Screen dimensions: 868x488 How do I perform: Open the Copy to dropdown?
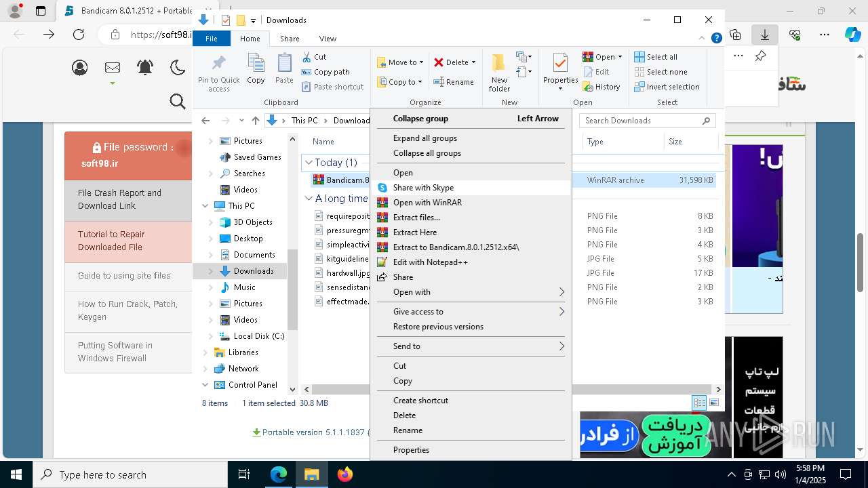(x=399, y=82)
